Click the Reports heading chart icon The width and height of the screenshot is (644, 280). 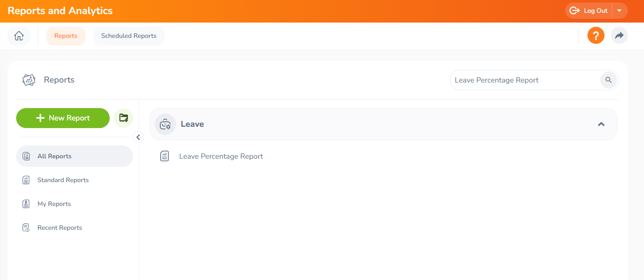tap(29, 80)
